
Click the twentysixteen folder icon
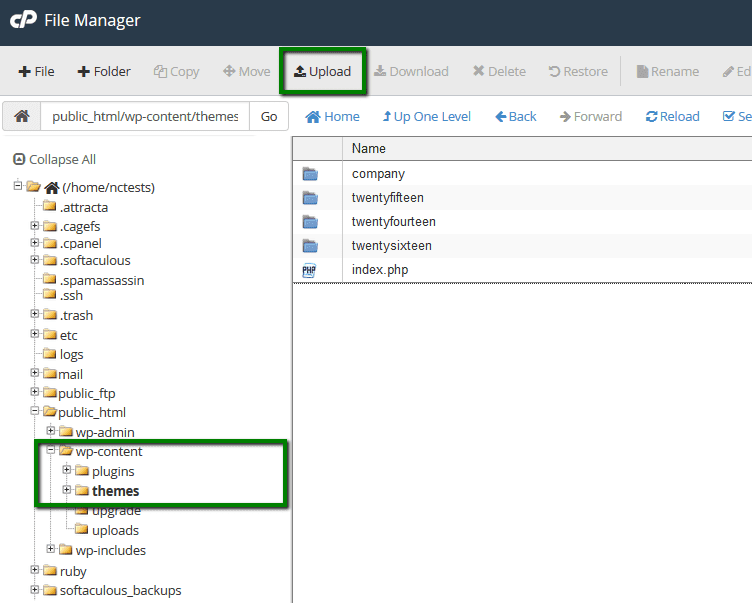[x=310, y=246]
